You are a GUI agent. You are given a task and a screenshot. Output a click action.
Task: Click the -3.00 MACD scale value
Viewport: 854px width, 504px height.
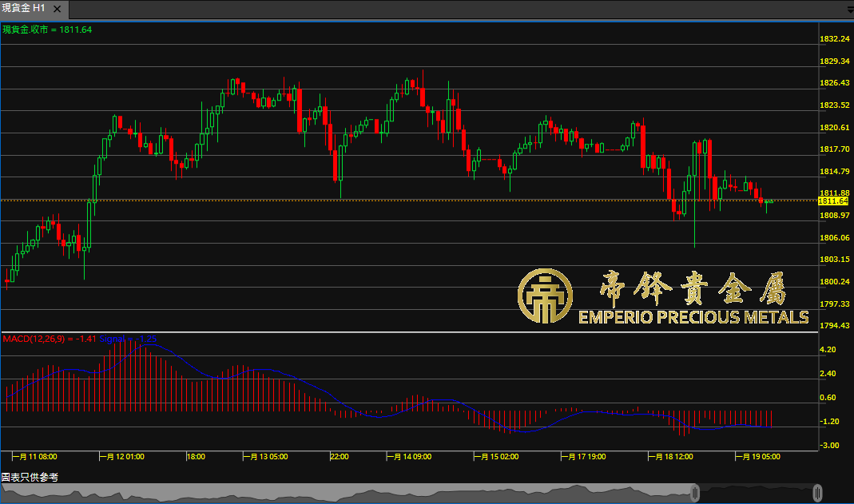click(828, 445)
